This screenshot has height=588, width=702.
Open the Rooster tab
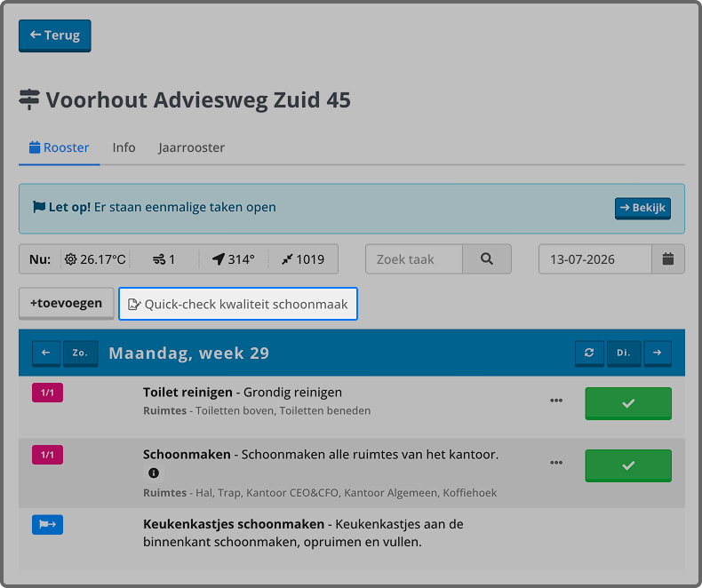(x=60, y=147)
